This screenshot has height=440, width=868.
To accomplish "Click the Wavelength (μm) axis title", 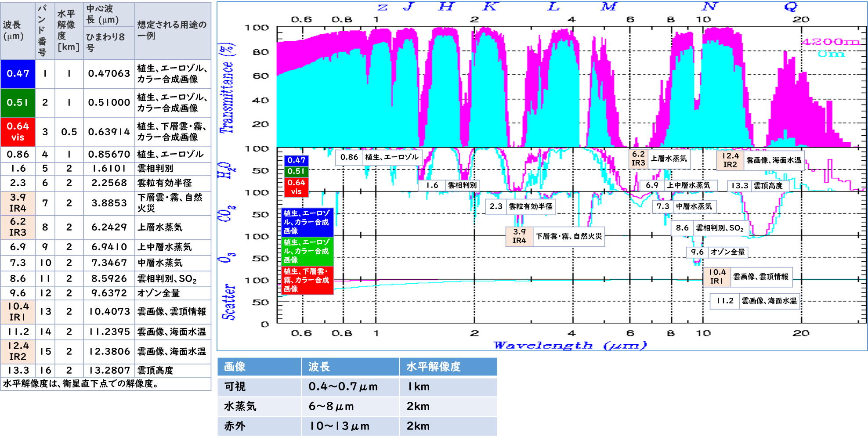I will [570, 345].
